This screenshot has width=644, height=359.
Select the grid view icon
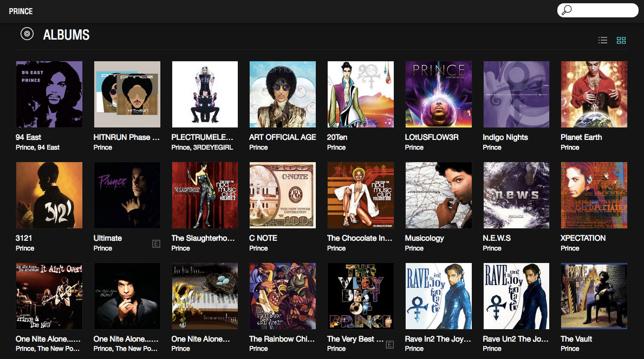621,40
